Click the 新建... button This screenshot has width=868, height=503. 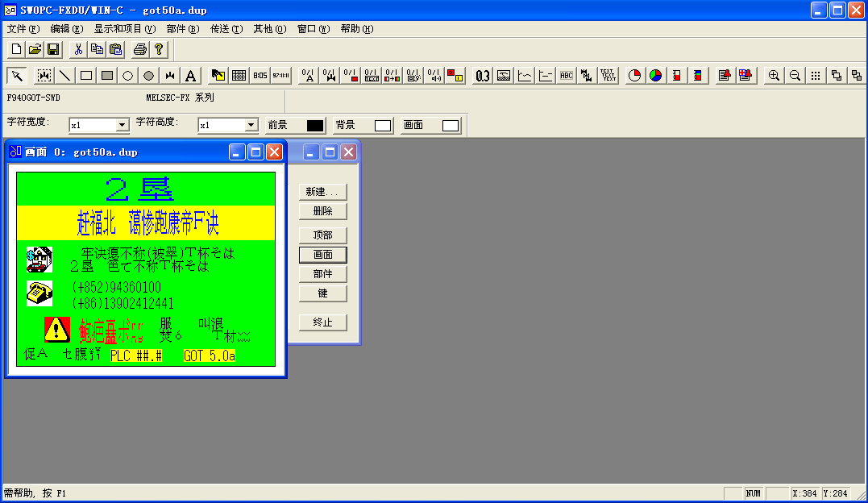tap(322, 192)
